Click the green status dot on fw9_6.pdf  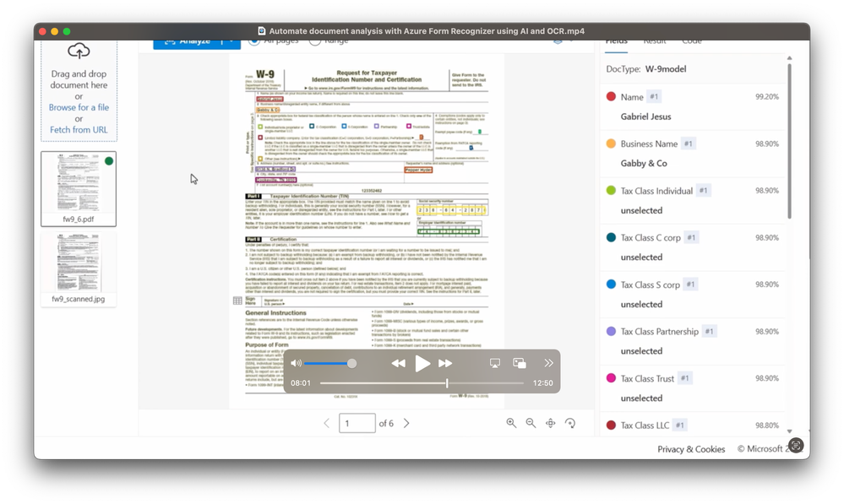(109, 161)
